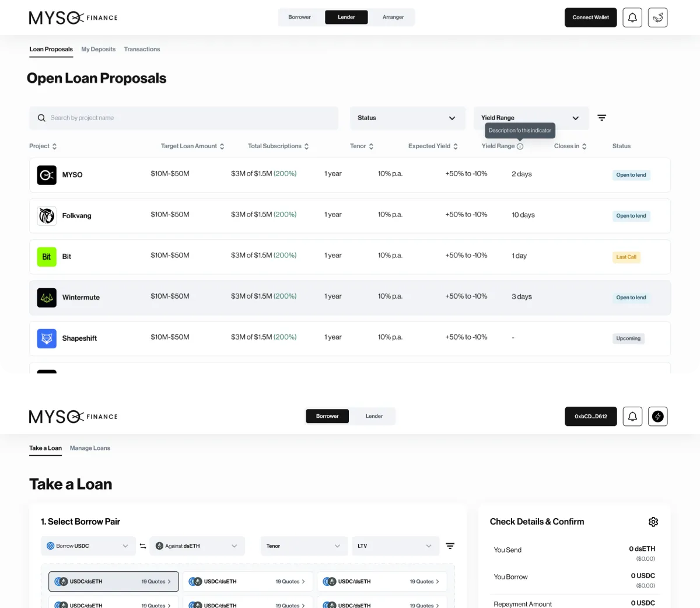Open the Status filter dropdown
Viewport: 700px width, 608px height.
[407, 118]
